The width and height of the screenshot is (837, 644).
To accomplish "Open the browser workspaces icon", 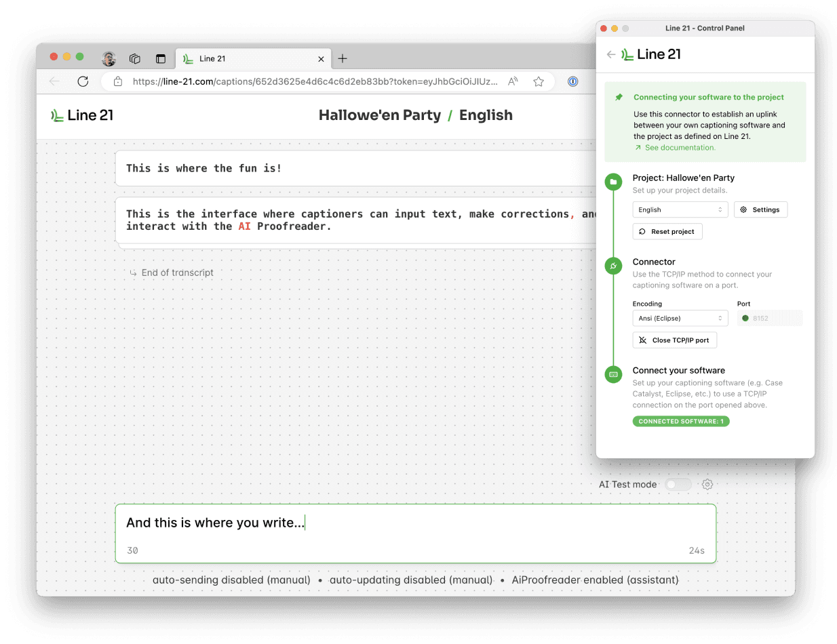I will (135, 59).
